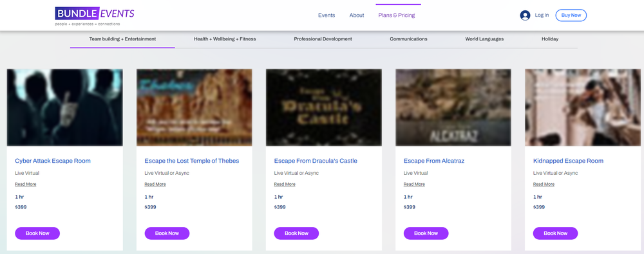Book Now the Cyber Attack Escape Room
The width and height of the screenshot is (644, 254).
pyautogui.click(x=37, y=233)
